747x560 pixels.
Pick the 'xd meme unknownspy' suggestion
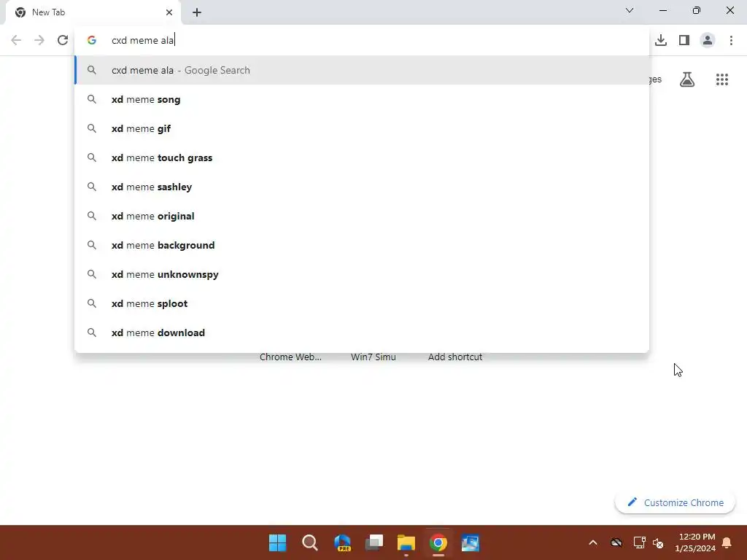(362, 274)
